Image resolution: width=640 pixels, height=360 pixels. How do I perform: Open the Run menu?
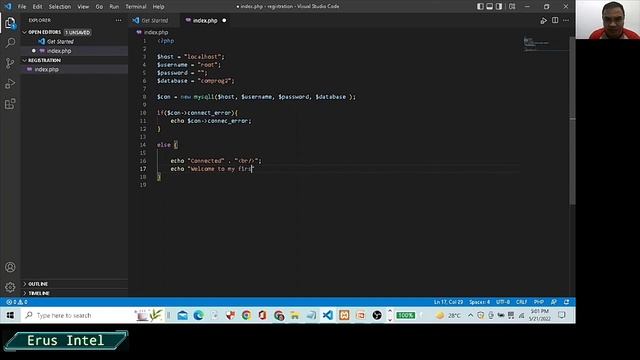point(114,7)
